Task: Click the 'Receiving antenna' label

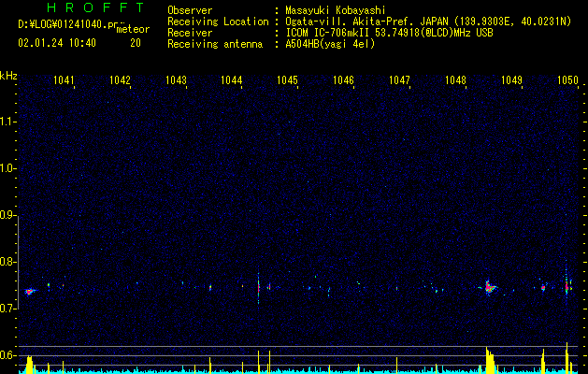Action: [215, 44]
